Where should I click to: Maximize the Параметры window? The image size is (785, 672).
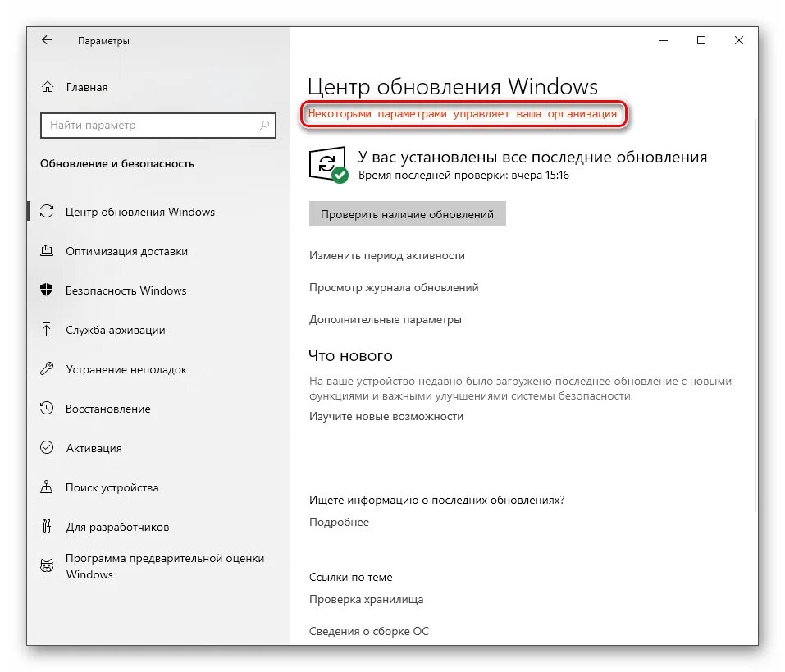coord(701,40)
